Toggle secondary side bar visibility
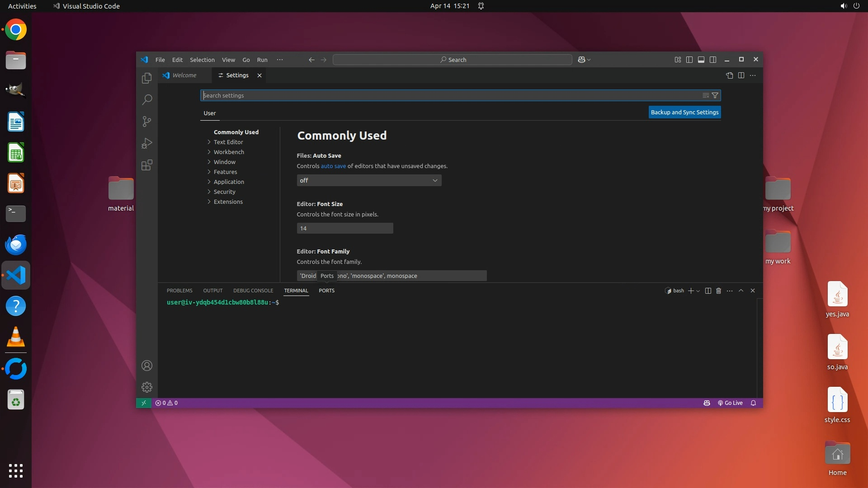This screenshot has height=488, width=868. [712, 60]
